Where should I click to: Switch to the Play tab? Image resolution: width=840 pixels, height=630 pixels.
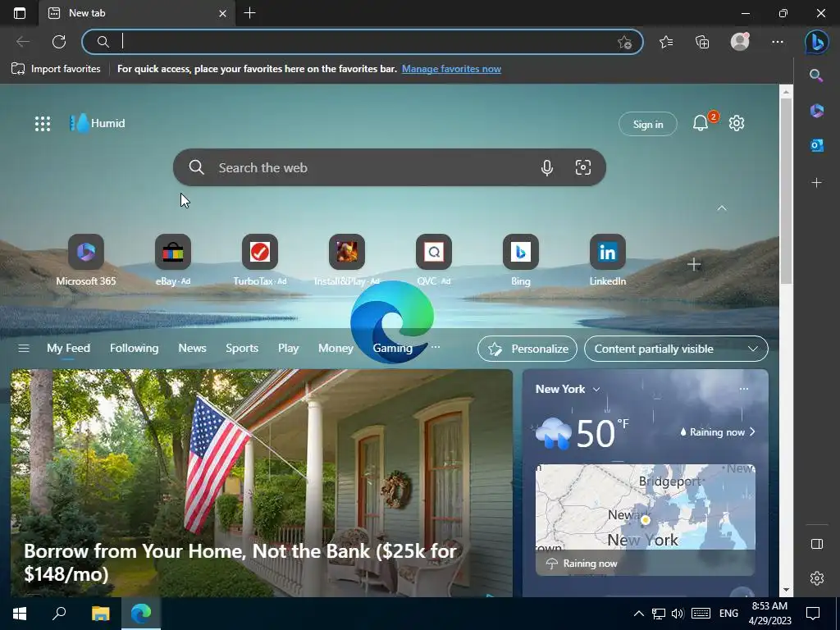[x=288, y=348]
